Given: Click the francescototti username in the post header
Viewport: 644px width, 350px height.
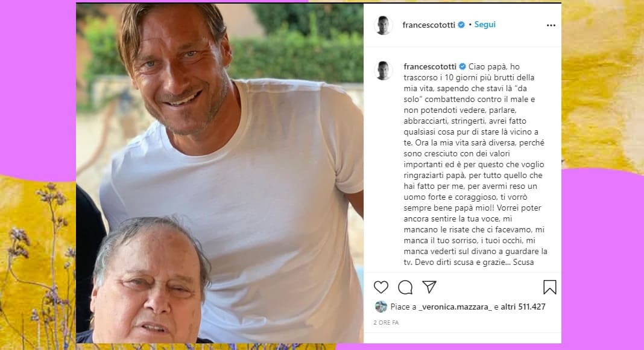Looking at the screenshot, I should [x=430, y=25].
